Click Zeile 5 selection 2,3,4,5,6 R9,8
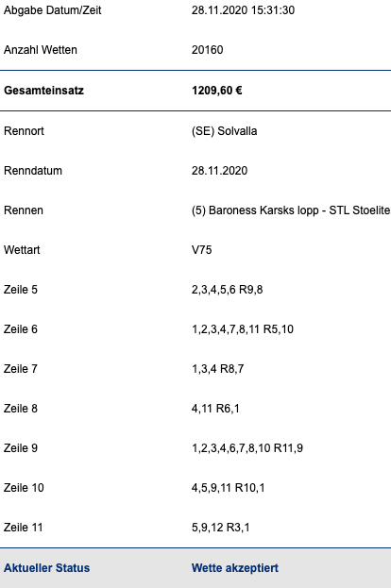Screen dimensions: 391x588 click(228, 290)
